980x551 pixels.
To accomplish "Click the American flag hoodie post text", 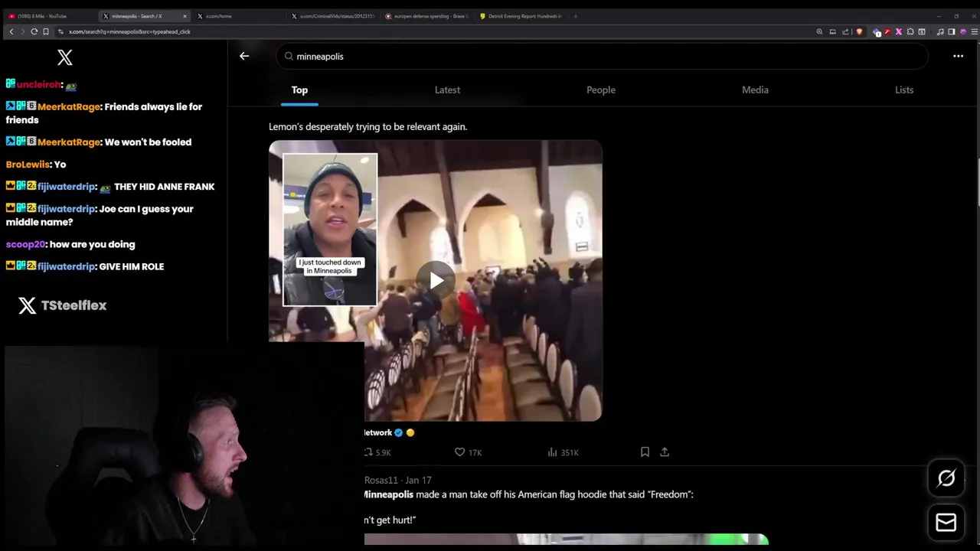I will [529, 494].
